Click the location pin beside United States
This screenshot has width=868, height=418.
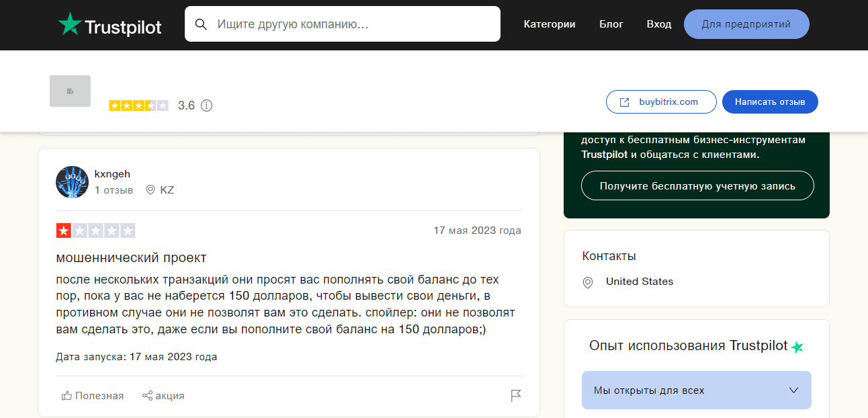(x=588, y=282)
